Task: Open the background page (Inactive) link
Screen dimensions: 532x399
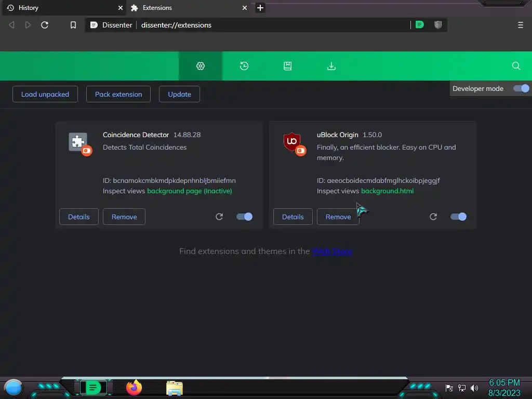Action: tap(189, 191)
